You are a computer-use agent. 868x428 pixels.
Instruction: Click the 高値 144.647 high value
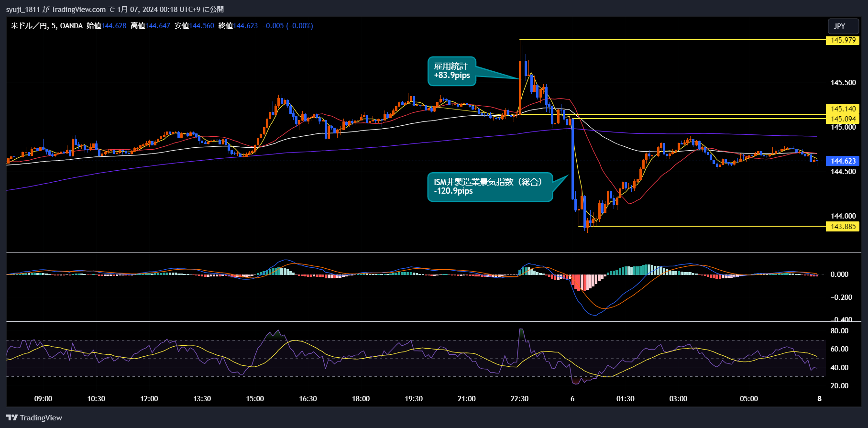157,26
